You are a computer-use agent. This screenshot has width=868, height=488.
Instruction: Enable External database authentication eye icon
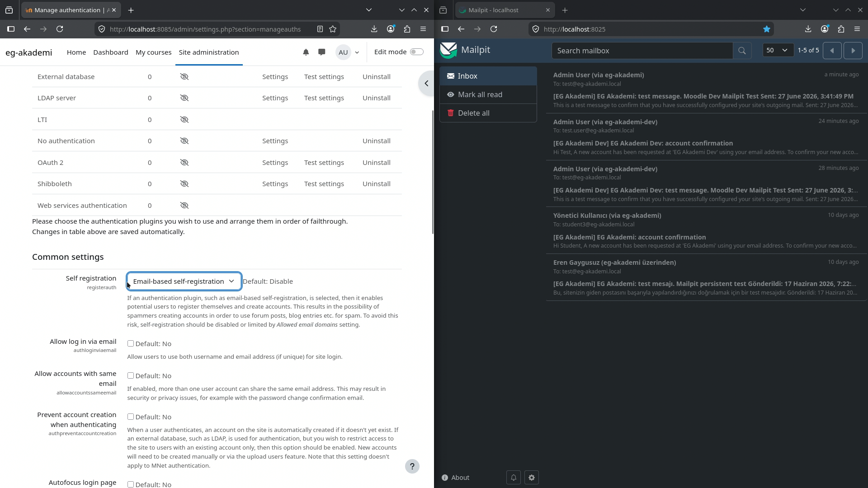[x=184, y=77]
